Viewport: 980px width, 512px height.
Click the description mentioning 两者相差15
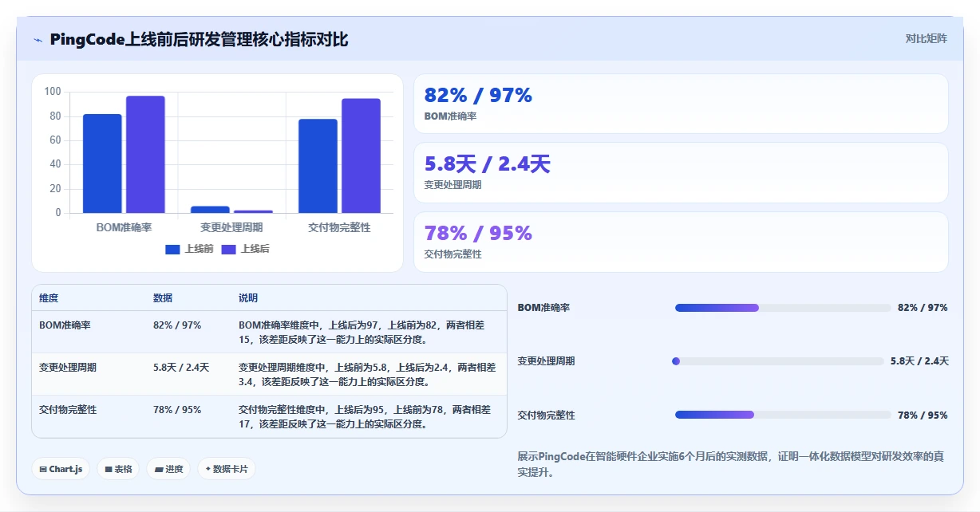[x=367, y=332]
